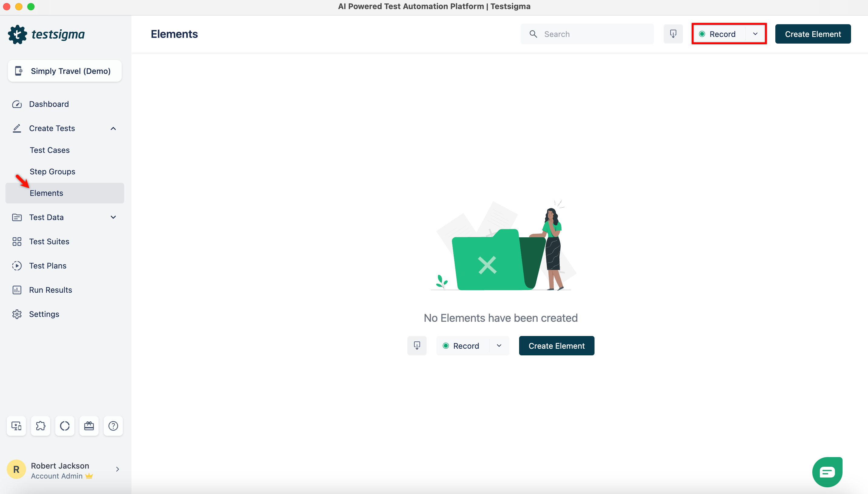This screenshot has height=494, width=868.
Task: Click the Robert Jackson account name
Action: (60, 466)
